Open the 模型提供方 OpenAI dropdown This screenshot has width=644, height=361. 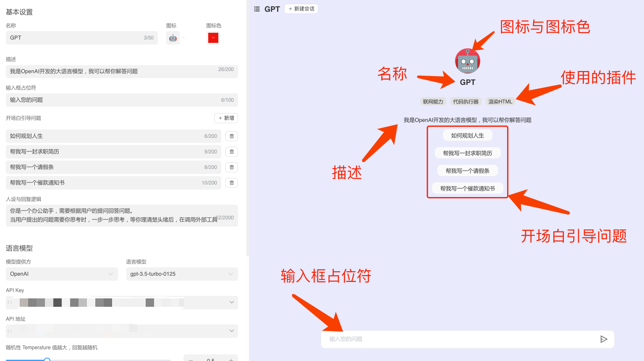62,274
